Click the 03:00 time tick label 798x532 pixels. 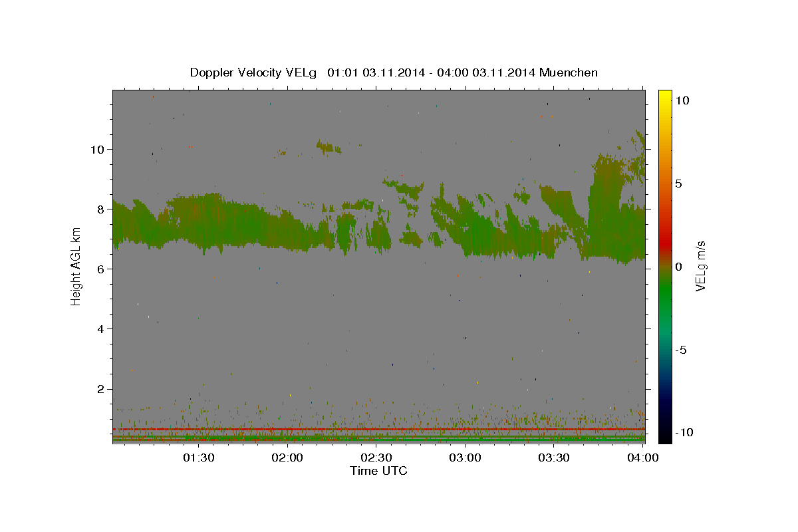[465, 458]
